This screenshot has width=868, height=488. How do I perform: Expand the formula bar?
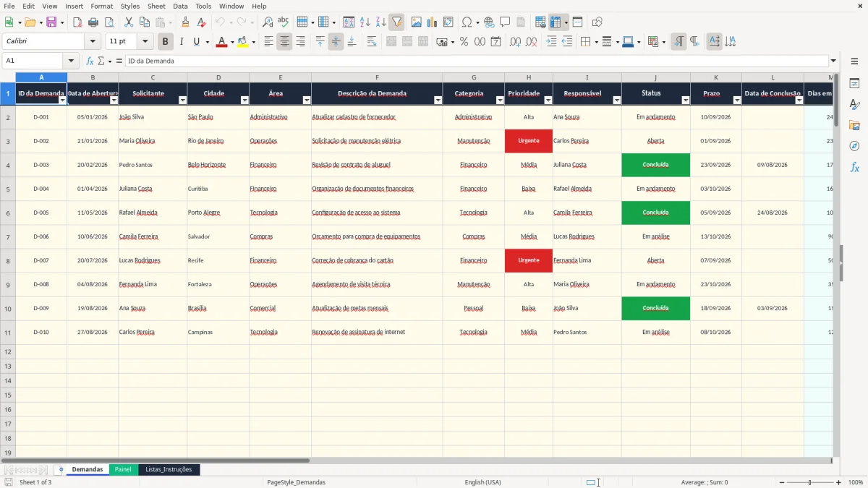click(x=833, y=61)
